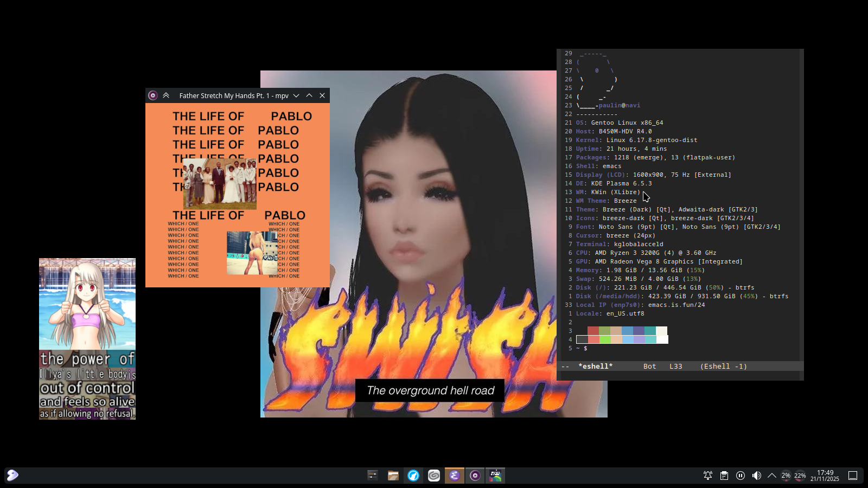The width and height of the screenshot is (868, 488).
Task: Click the Terminal: kglobalacceld line
Action: tap(620, 244)
